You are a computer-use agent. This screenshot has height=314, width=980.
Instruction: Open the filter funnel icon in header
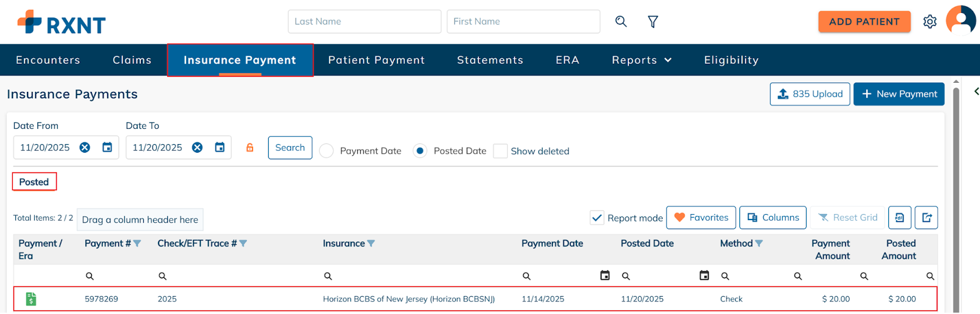[653, 21]
